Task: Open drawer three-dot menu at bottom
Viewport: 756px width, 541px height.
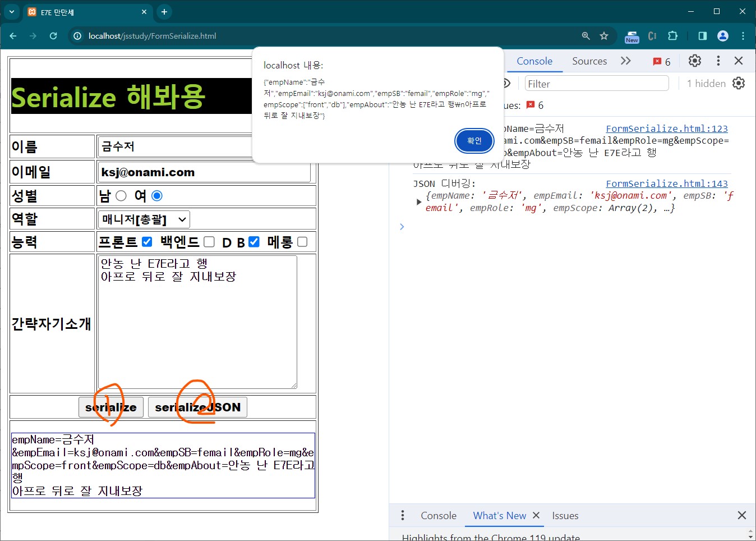Action: [x=403, y=515]
